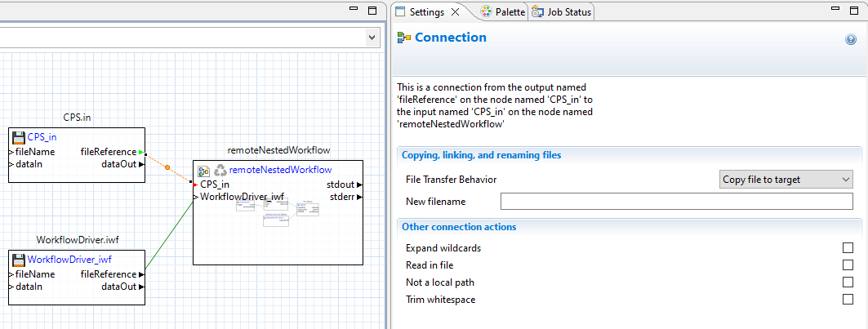This screenshot has height=329, width=868.
Task: Click the 'Copying, linking, and renaming files' header
Action: 482,155
